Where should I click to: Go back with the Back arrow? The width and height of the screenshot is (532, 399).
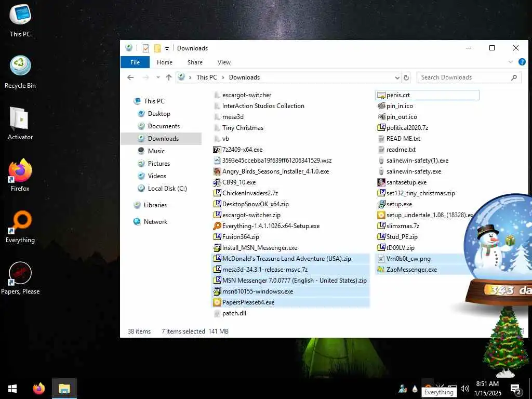click(130, 77)
